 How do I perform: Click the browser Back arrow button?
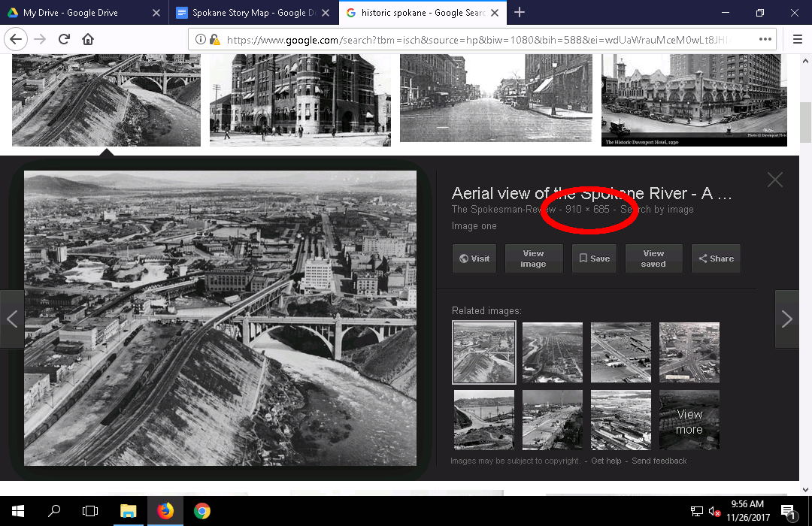coord(17,39)
